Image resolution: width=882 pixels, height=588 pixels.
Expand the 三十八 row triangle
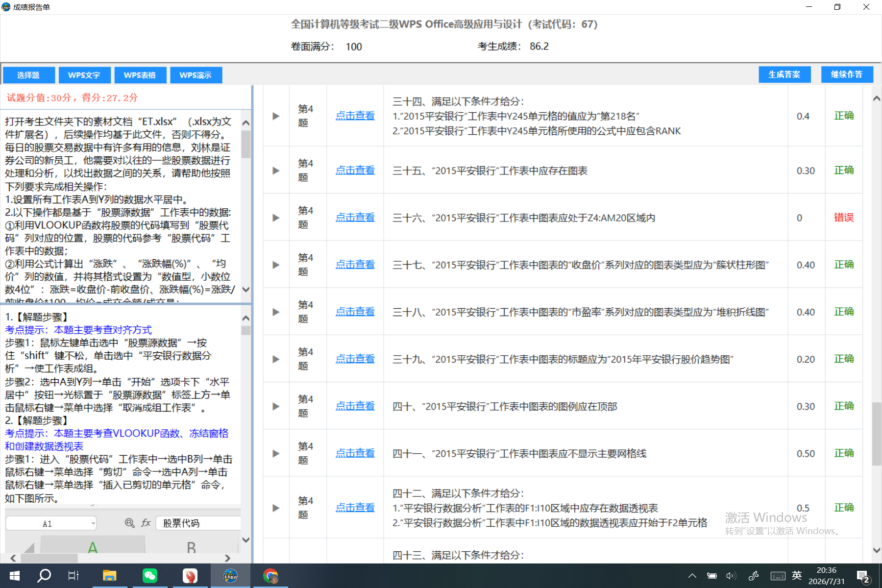pos(276,312)
